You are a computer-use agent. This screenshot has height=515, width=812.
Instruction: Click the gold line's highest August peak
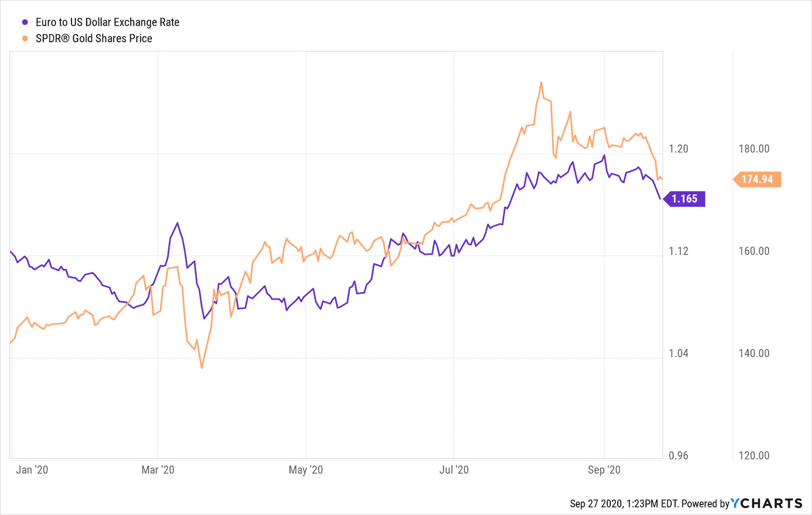point(541,82)
